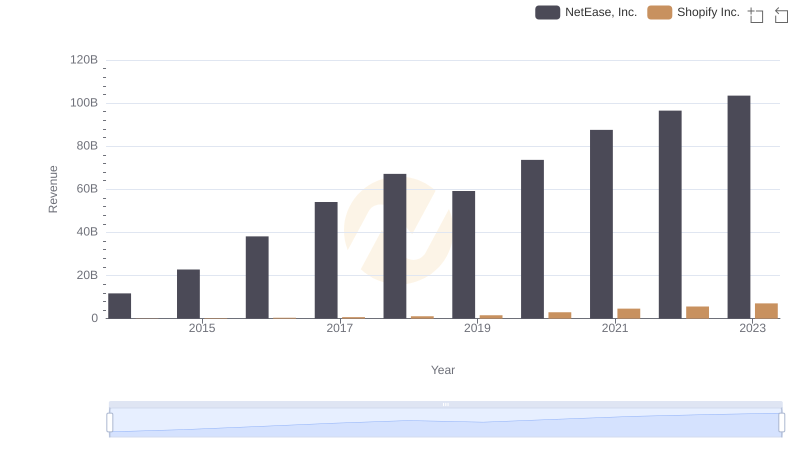Toggle the NetEase, Inc. legend series

(586, 12)
